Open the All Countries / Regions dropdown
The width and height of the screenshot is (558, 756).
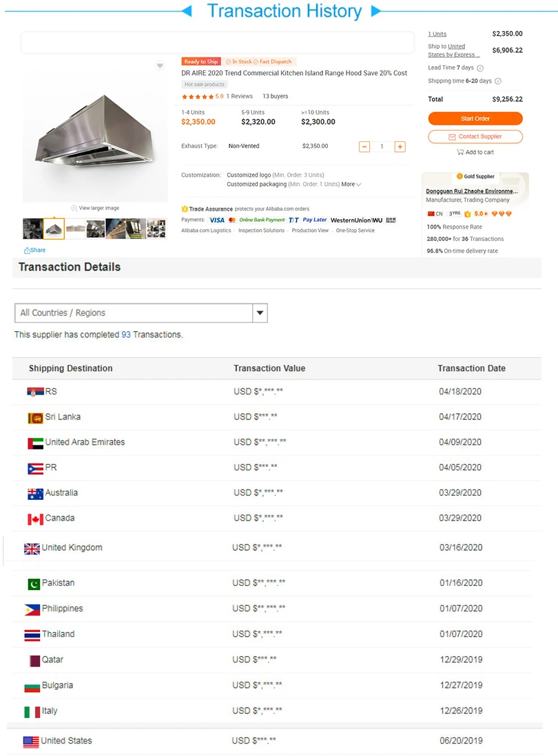coord(260,313)
